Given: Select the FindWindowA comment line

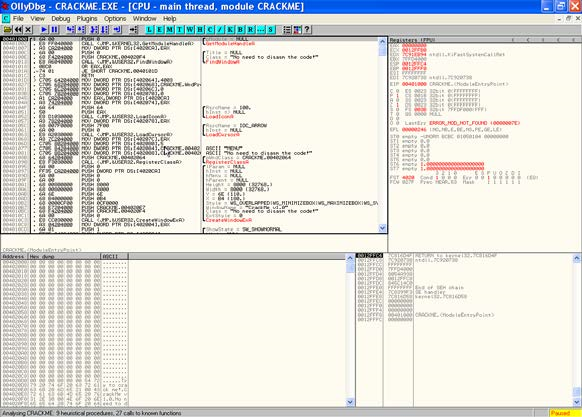Looking at the screenshot, I should [223, 62].
